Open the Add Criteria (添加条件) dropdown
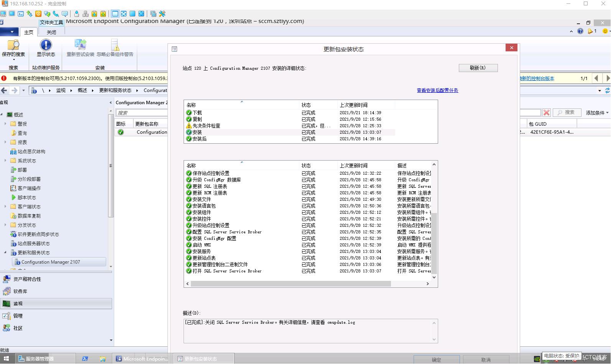Image resolution: width=611 pixels, height=364 pixels. [x=597, y=113]
